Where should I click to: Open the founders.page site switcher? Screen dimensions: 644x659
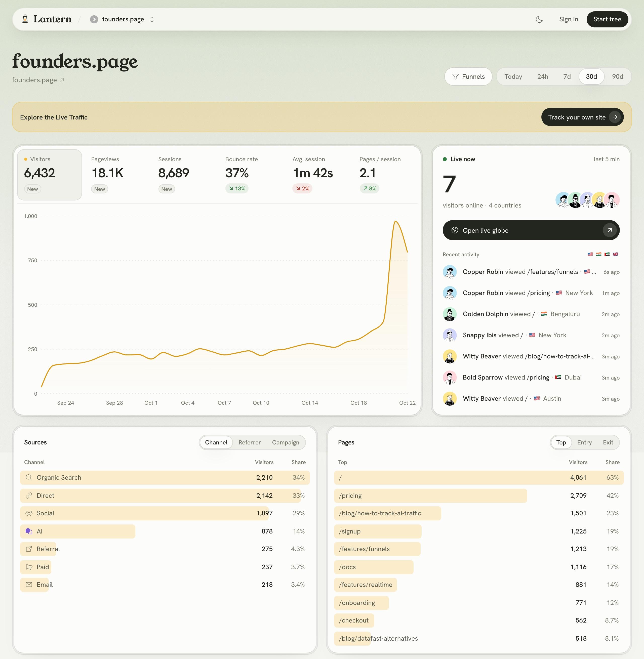pyautogui.click(x=122, y=19)
